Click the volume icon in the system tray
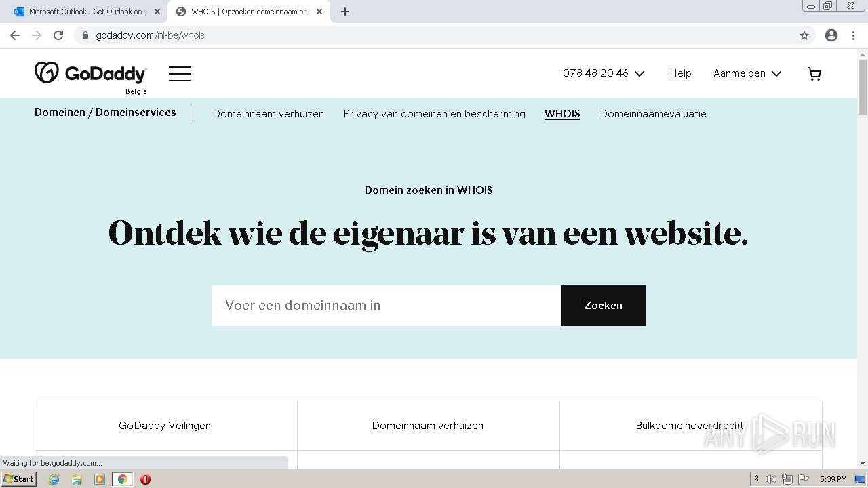The height and width of the screenshot is (488, 868). 771,479
